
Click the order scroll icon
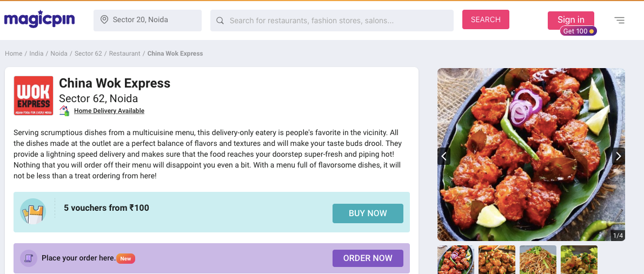pos(29,258)
